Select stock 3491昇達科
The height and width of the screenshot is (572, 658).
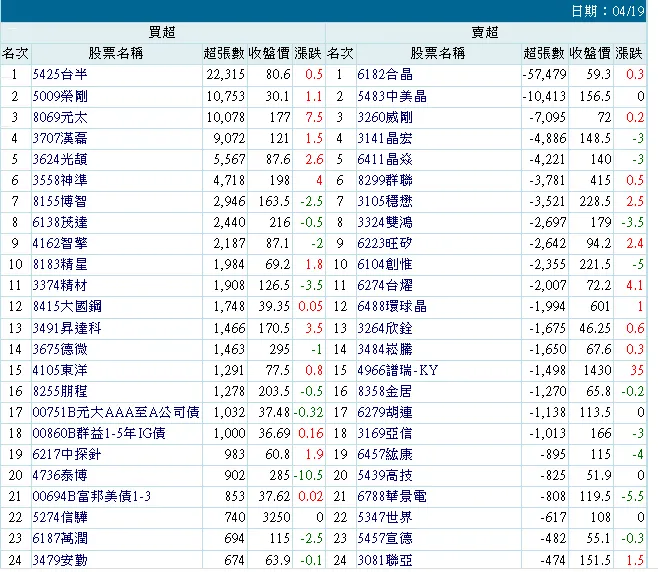(x=67, y=328)
